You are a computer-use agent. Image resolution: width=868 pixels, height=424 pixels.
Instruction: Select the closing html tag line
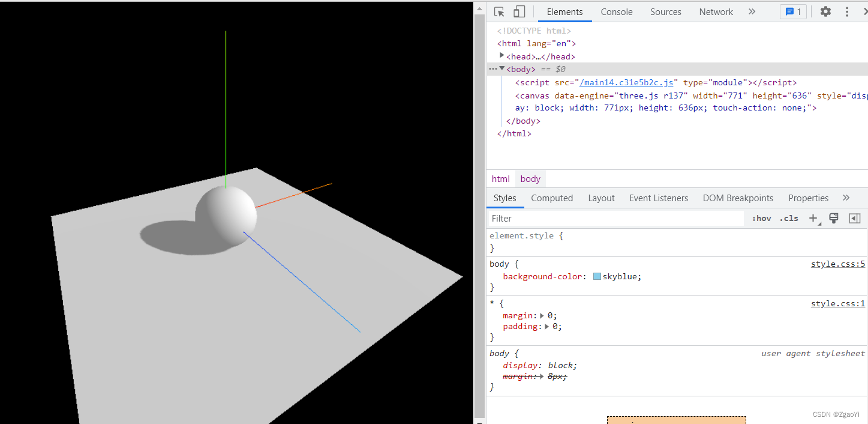coord(514,134)
